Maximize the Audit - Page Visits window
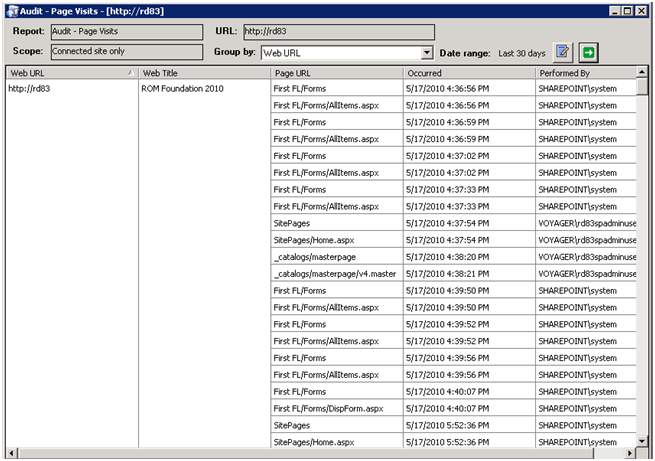The height and width of the screenshot is (461, 655). coord(627,11)
